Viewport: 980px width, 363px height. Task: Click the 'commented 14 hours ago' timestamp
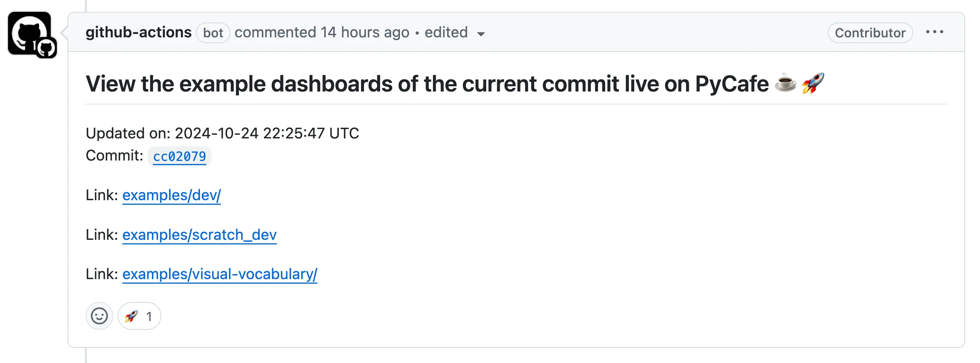tap(322, 32)
